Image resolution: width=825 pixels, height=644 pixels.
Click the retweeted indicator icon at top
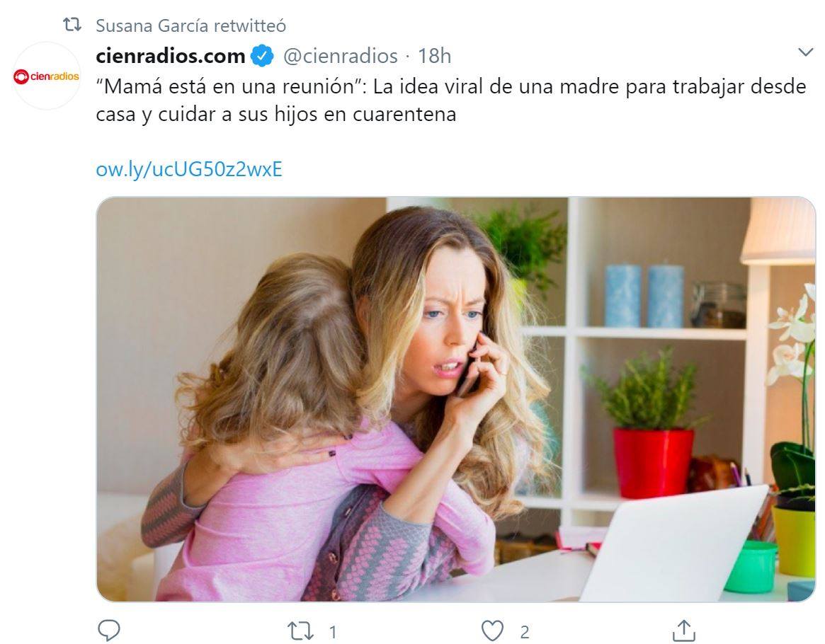[72, 25]
